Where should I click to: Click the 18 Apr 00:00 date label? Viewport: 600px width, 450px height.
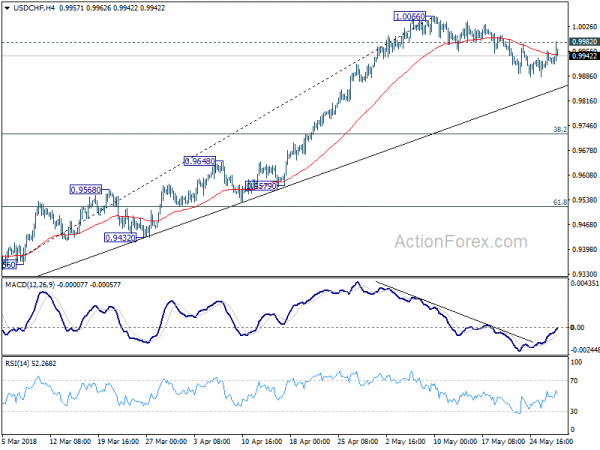310,442
